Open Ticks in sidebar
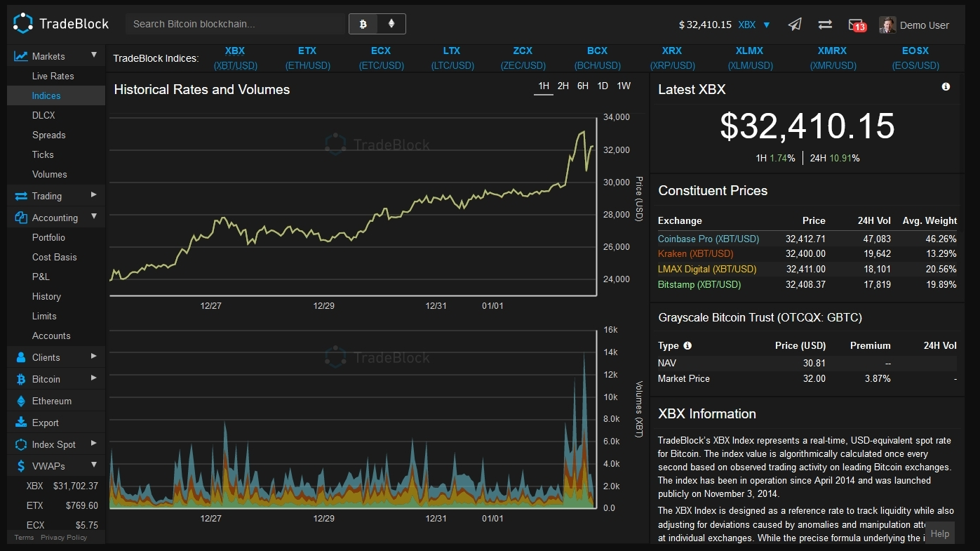 (x=43, y=154)
